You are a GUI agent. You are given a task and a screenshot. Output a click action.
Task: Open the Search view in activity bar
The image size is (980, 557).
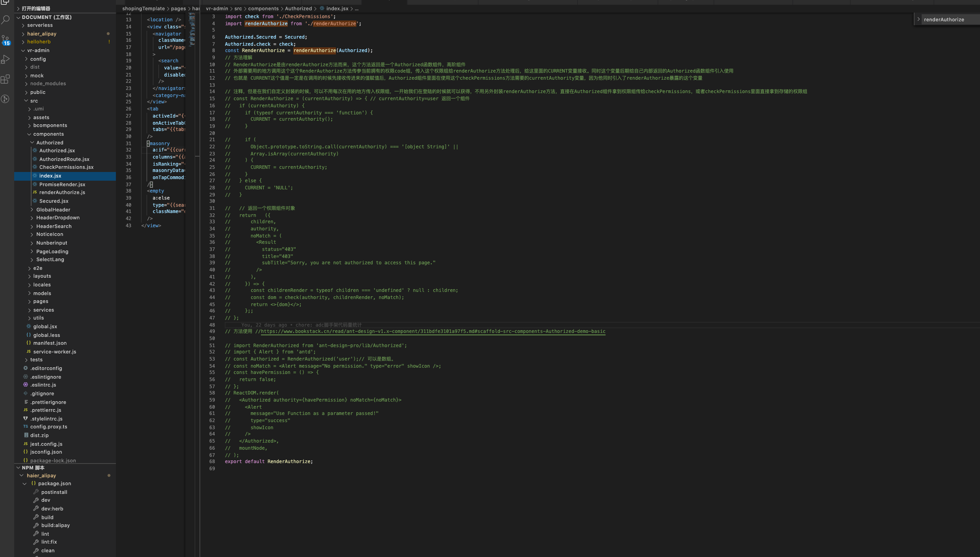coord(6,19)
